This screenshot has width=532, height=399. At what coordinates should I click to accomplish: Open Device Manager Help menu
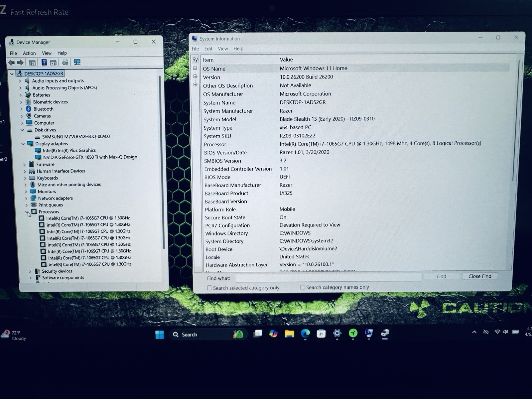coord(62,53)
